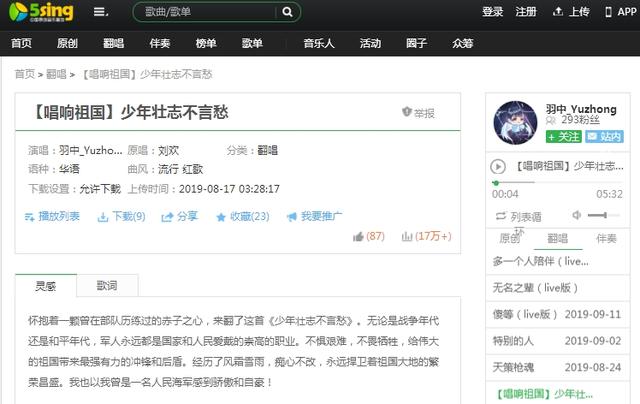This screenshot has height=404, width=640.
Task: Favorite the song with 收藏(23)
Action: [243, 216]
